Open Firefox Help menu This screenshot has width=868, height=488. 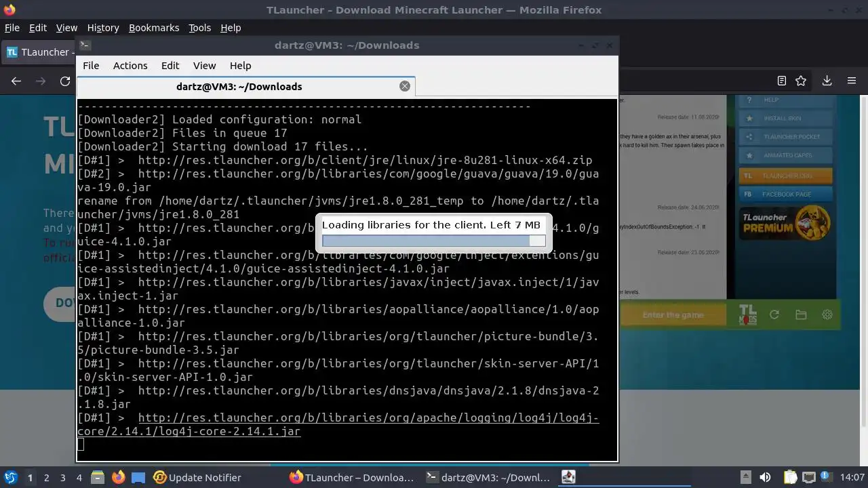coord(231,28)
